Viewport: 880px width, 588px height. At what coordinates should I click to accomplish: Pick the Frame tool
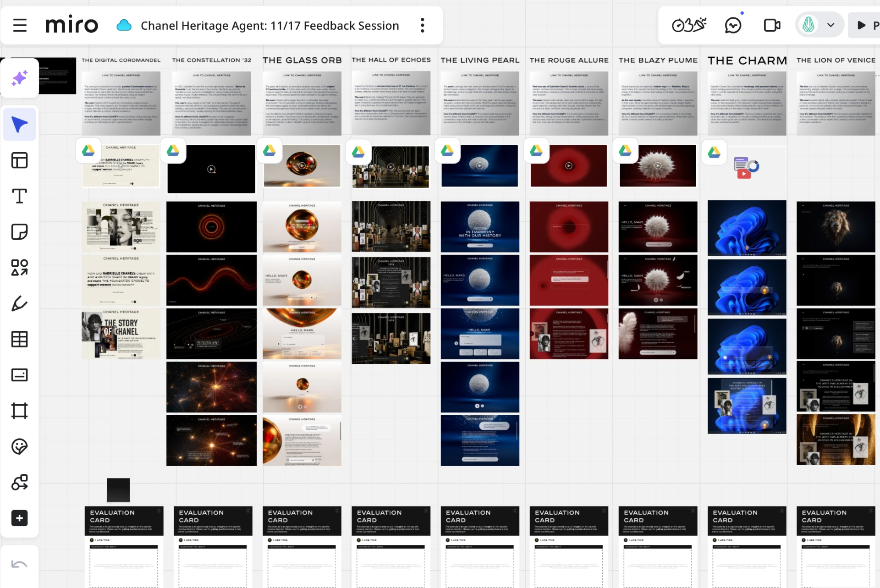(19, 411)
